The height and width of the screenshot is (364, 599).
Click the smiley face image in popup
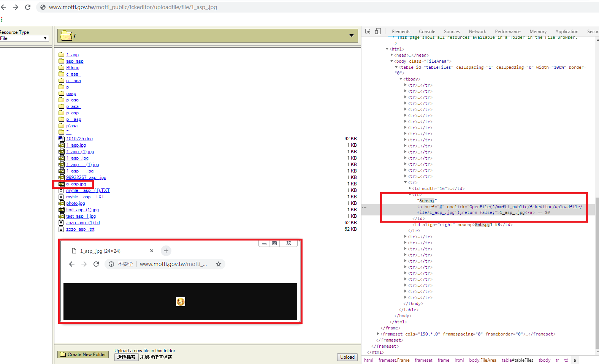pyautogui.click(x=181, y=302)
